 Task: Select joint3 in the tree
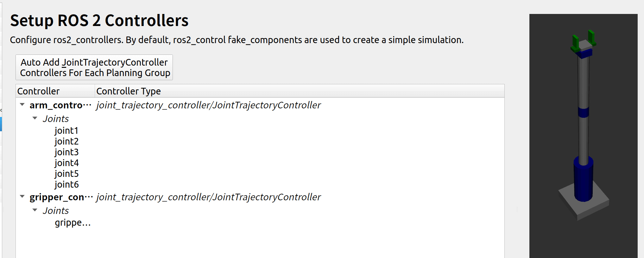tap(66, 152)
